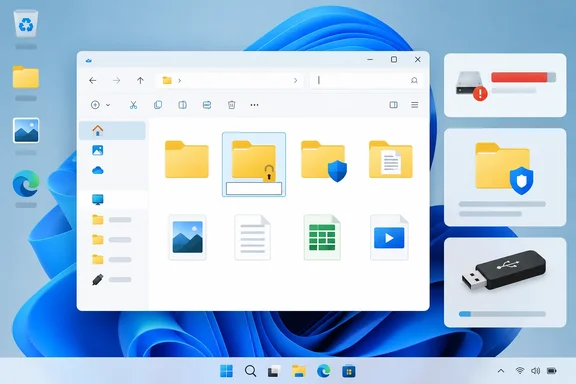576x384 pixels.
Task: Select the video file with play button
Action: (389, 237)
